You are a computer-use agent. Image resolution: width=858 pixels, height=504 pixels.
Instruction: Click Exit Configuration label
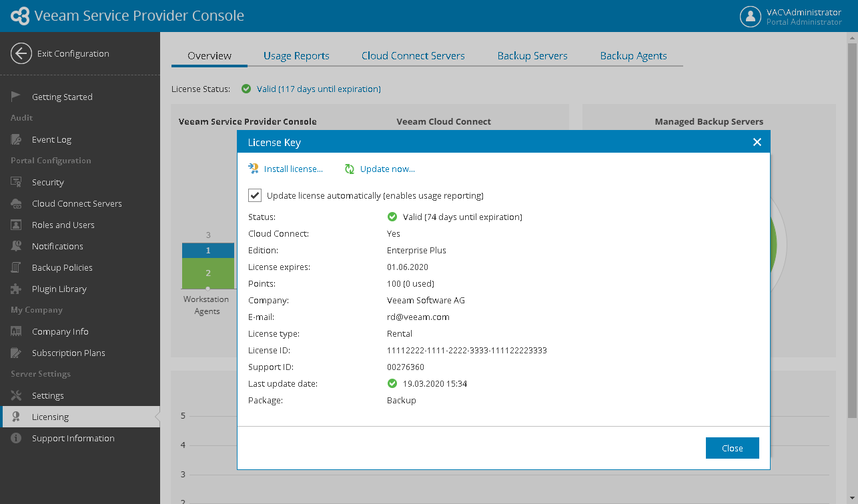pyautogui.click(x=73, y=53)
